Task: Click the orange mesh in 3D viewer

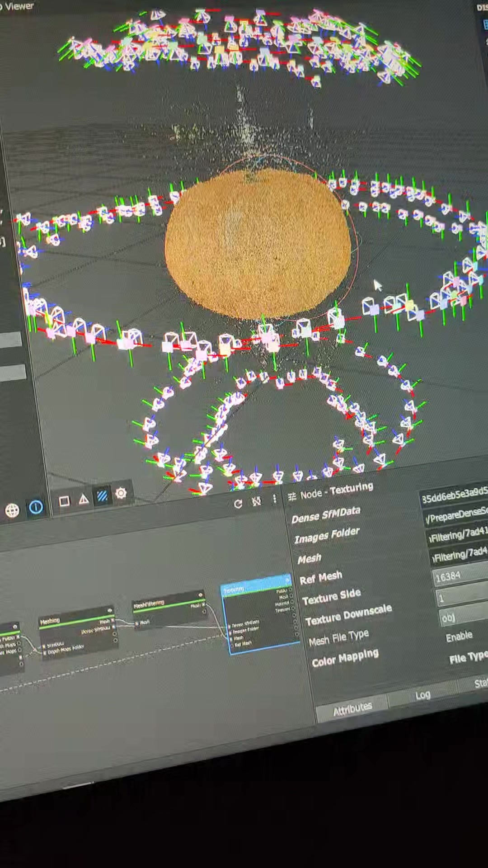Action: pyautogui.click(x=257, y=244)
